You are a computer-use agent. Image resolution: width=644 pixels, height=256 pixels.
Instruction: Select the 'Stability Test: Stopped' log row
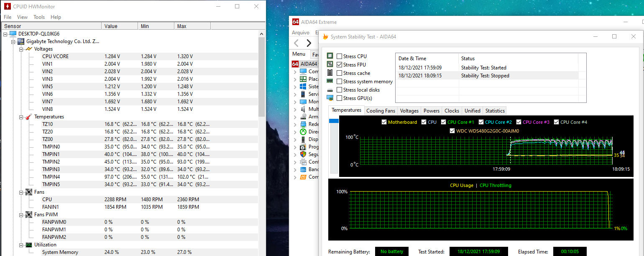pyautogui.click(x=486, y=76)
